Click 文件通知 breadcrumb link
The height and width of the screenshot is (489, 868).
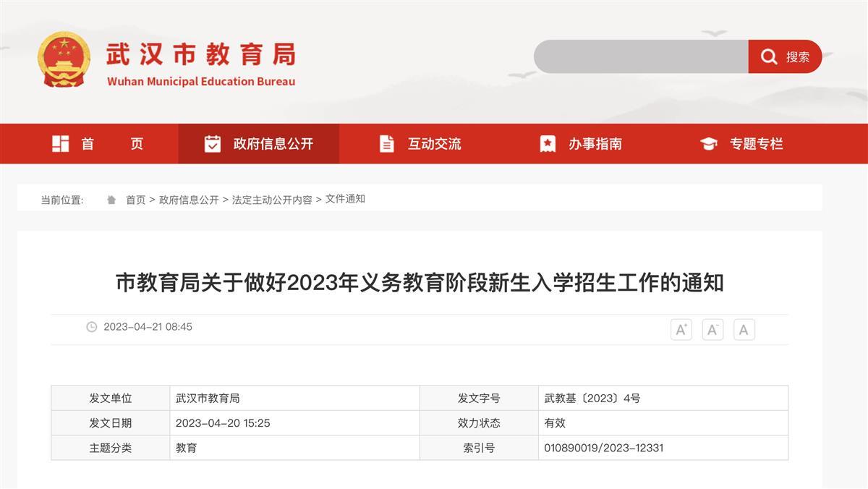(x=345, y=199)
